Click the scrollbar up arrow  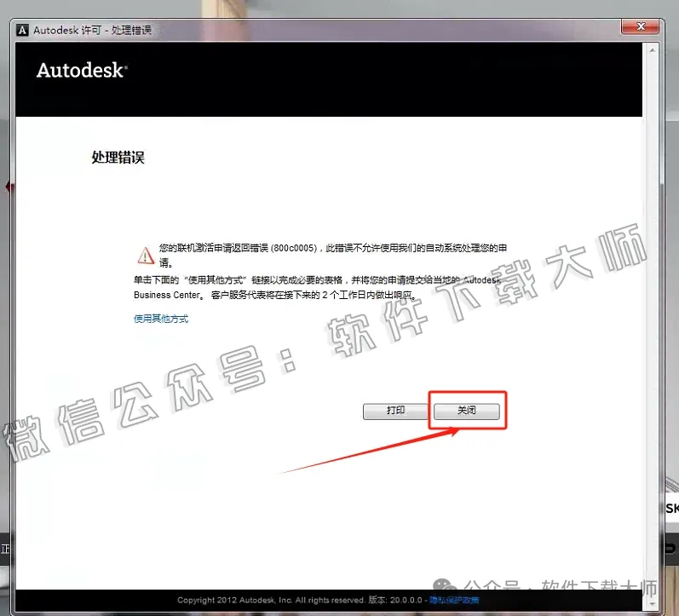point(652,50)
